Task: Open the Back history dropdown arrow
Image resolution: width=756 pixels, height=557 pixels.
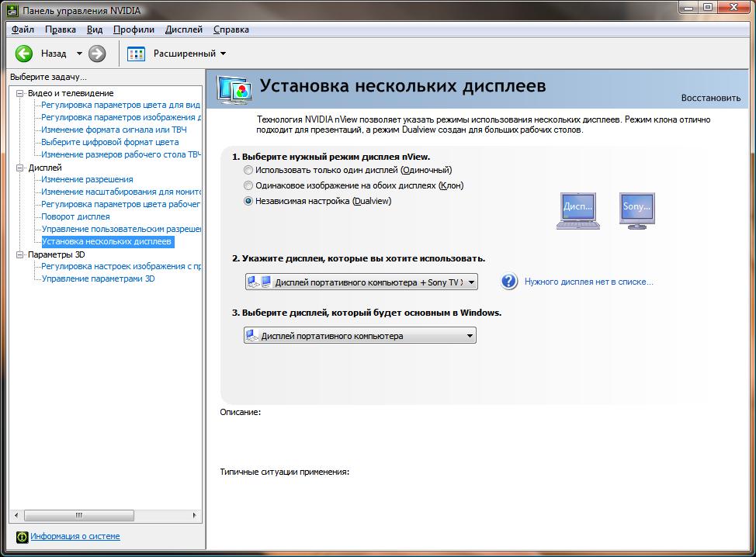Action: 79,54
